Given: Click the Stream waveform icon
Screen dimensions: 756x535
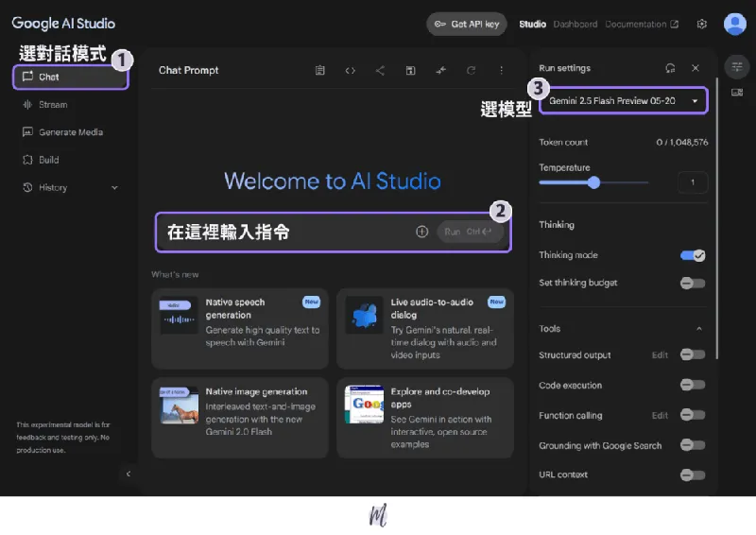Looking at the screenshot, I should 27,104.
